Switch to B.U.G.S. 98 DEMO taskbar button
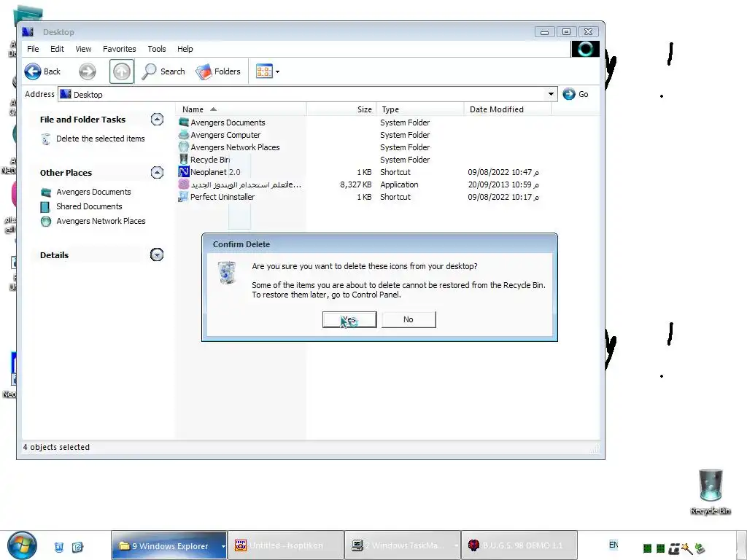 tap(519, 545)
